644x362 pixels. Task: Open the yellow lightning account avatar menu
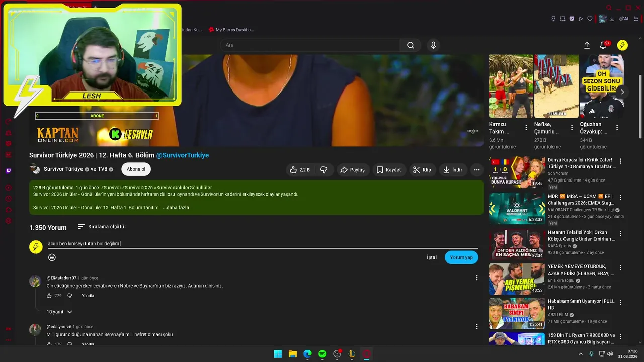pos(622,45)
